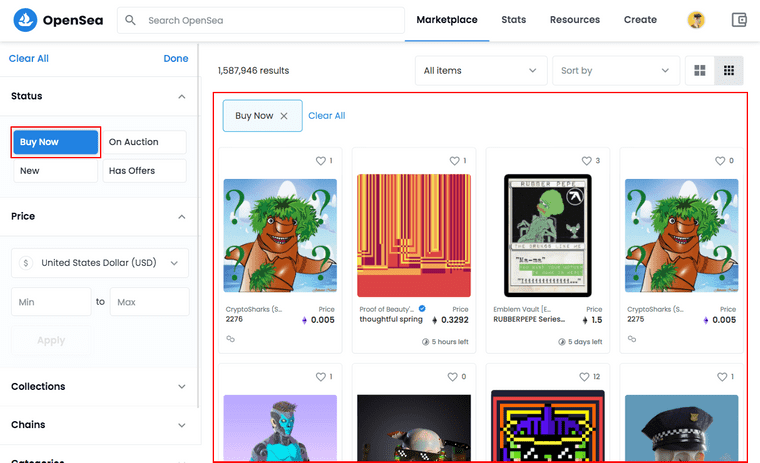The height and width of the screenshot is (463, 760).
Task: Click the thoughtful spring title
Action: point(391,319)
